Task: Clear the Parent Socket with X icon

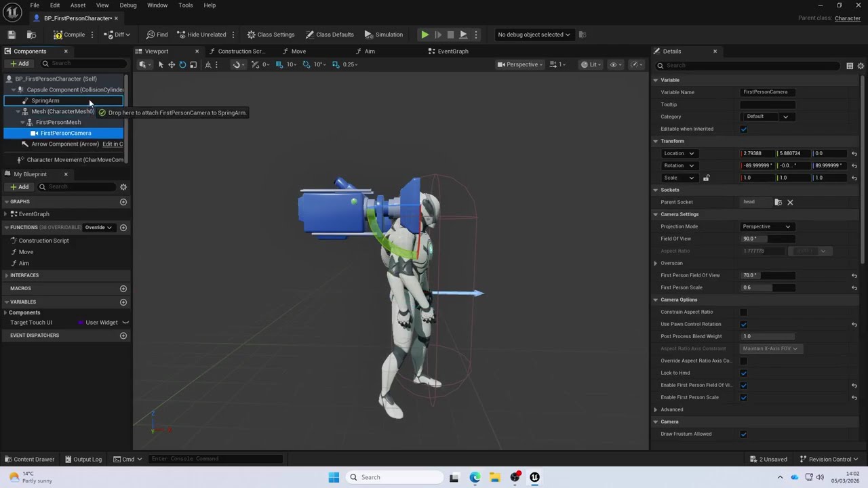Action: 790,202
